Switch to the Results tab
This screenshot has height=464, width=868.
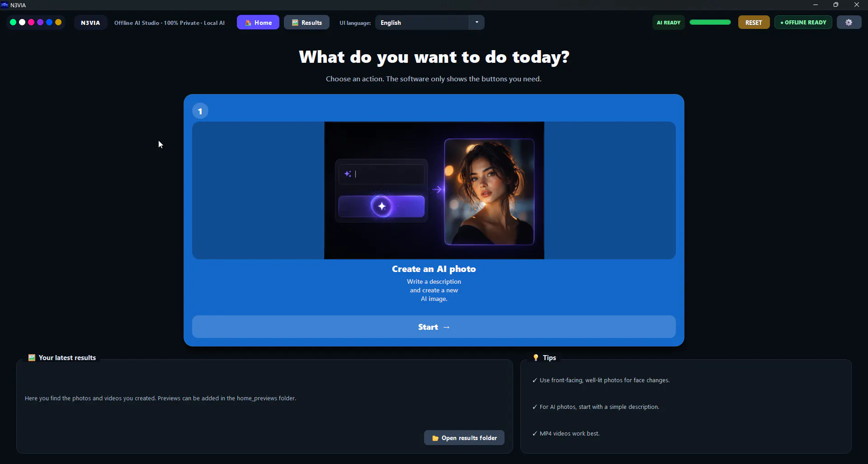(307, 23)
